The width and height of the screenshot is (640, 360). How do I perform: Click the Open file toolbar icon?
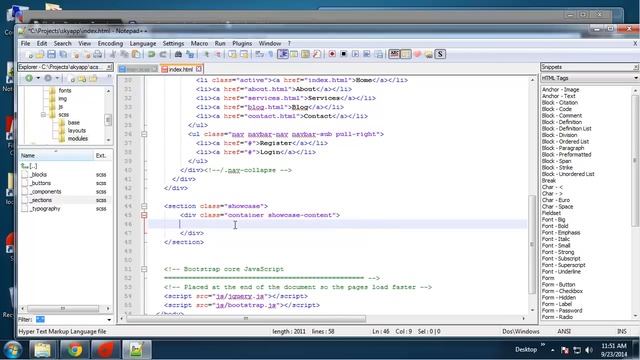pos(40,54)
